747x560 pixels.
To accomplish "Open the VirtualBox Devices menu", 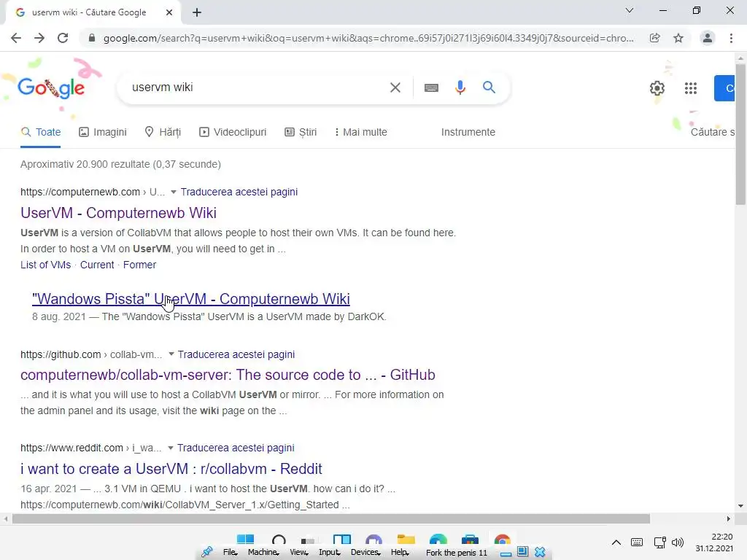I will (365, 553).
